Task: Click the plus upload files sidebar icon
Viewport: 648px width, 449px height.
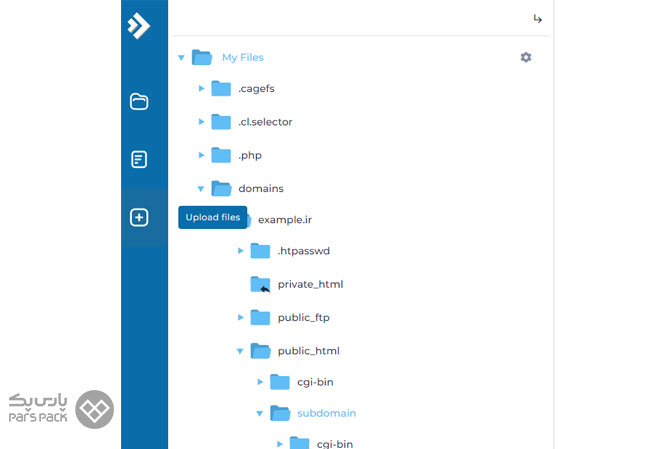Action: pos(139,217)
